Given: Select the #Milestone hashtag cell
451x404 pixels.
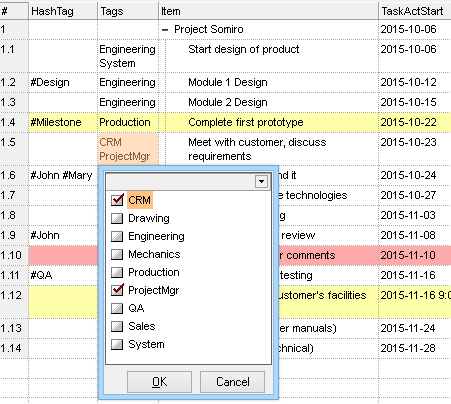Looking at the screenshot, I should coord(63,122).
